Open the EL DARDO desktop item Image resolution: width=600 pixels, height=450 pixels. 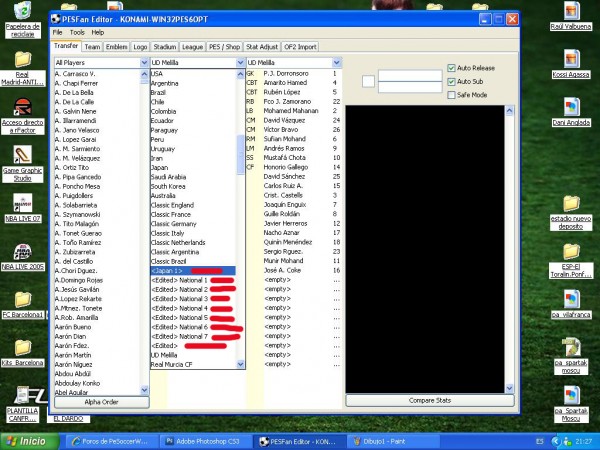coord(68,419)
